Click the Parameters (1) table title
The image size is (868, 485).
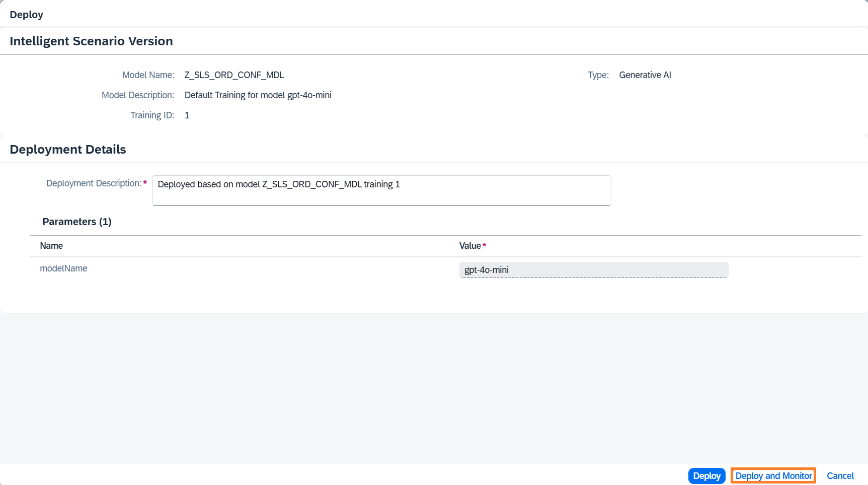tap(77, 222)
